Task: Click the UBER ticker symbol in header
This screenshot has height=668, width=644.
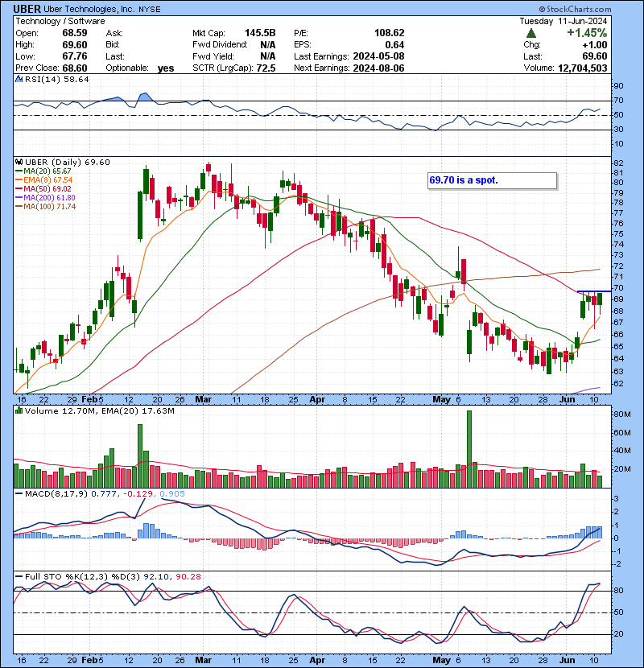Action: click(27, 9)
